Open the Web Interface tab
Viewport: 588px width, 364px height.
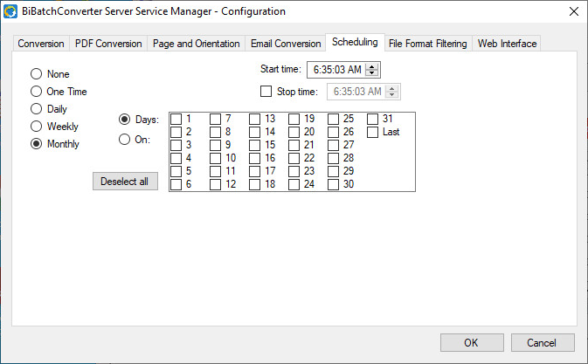[x=507, y=44]
